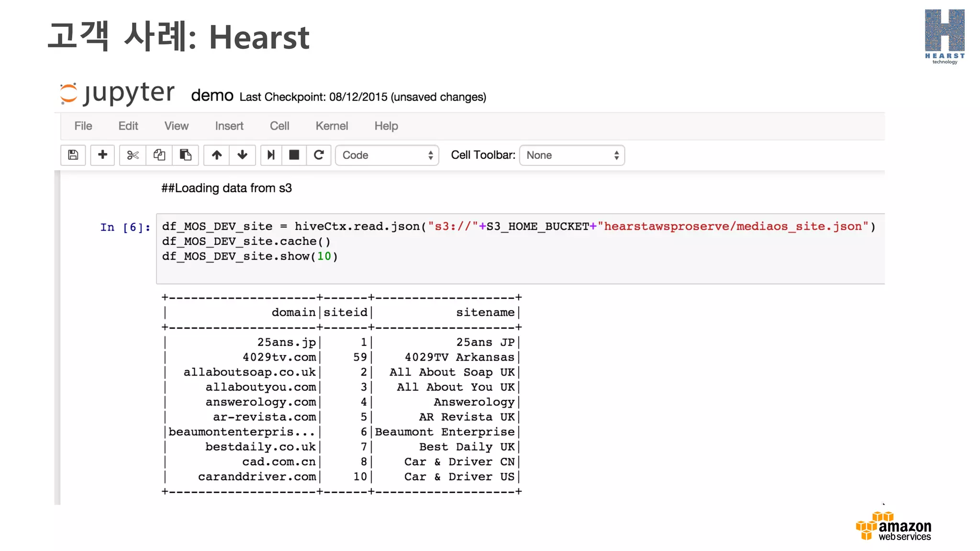Open the Kernel menu
The height and width of the screenshot is (551, 980).
(332, 126)
